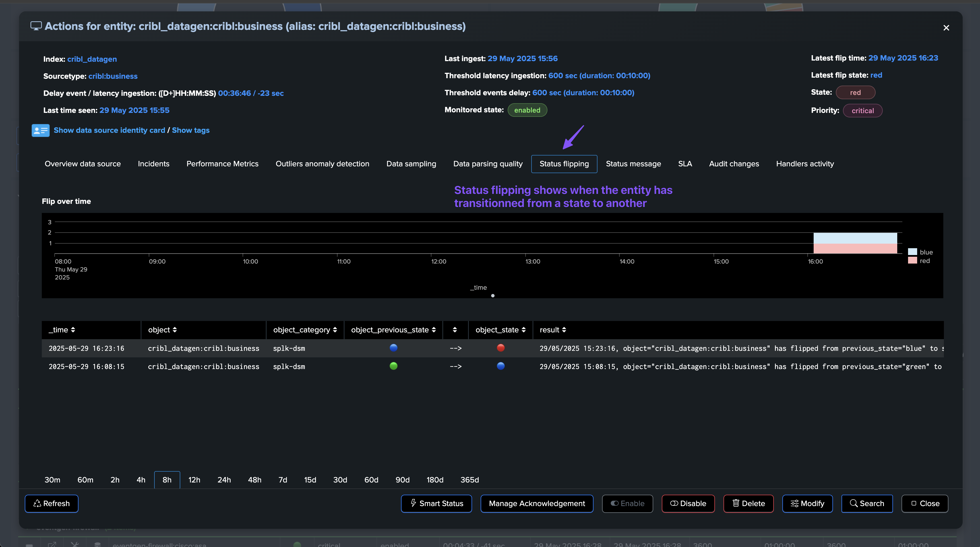The height and width of the screenshot is (547, 980).
Task: Click the Disable toggle button
Action: point(688,504)
